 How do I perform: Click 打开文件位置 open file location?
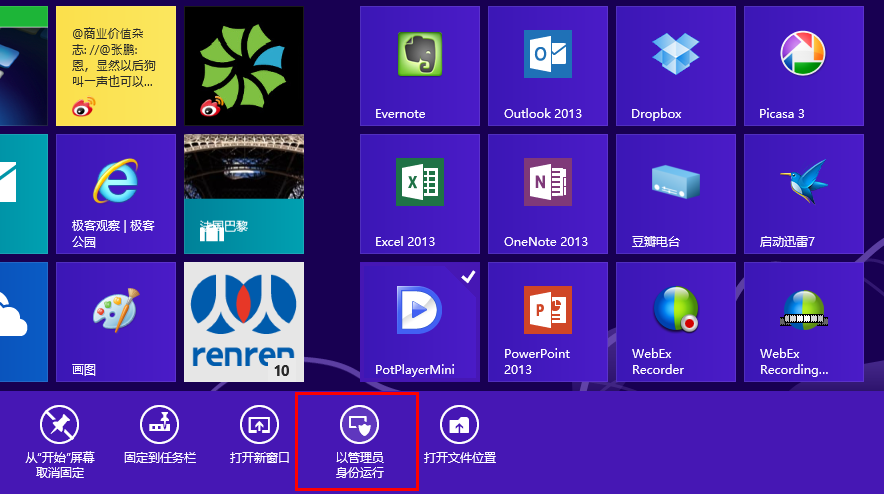[x=459, y=435]
